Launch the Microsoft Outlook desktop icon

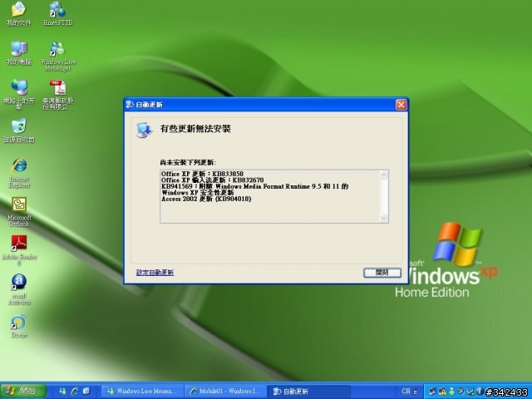[19, 212]
